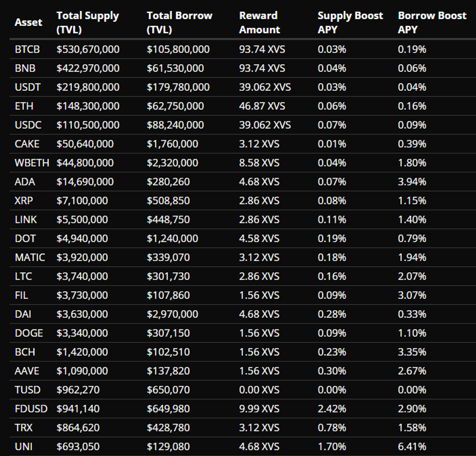Click the Reward Amount column header
This screenshot has width=476, height=456.
[x=259, y=22]
